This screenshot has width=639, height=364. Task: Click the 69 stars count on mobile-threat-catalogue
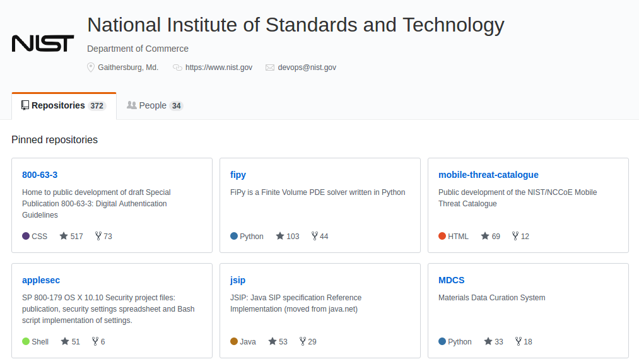point(496,237)
